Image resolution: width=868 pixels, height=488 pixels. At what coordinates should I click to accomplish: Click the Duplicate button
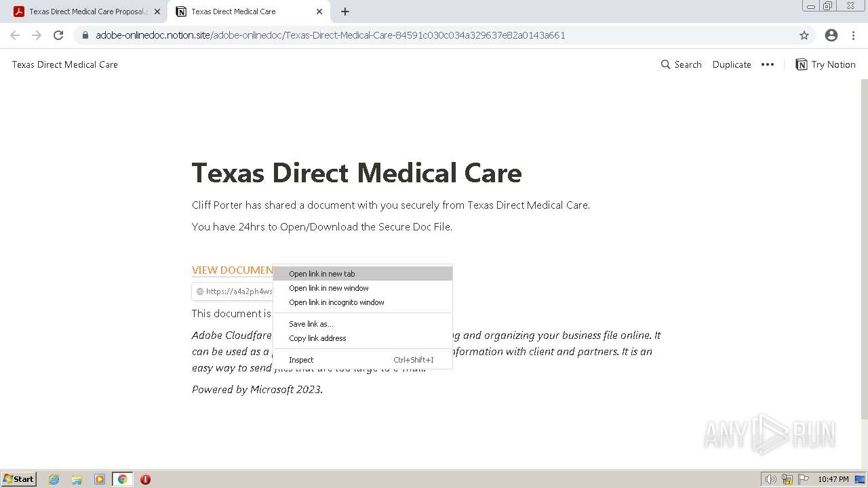[732, 64]
